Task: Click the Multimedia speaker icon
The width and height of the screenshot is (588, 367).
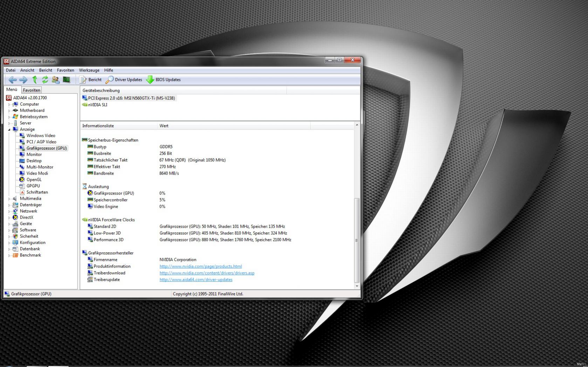Action: [x=15, y=199]
